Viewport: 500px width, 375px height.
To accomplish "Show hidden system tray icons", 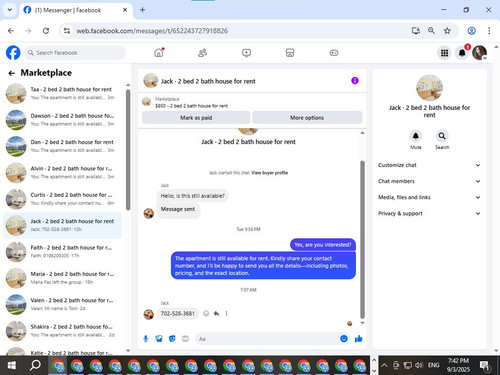I will 384,365.
